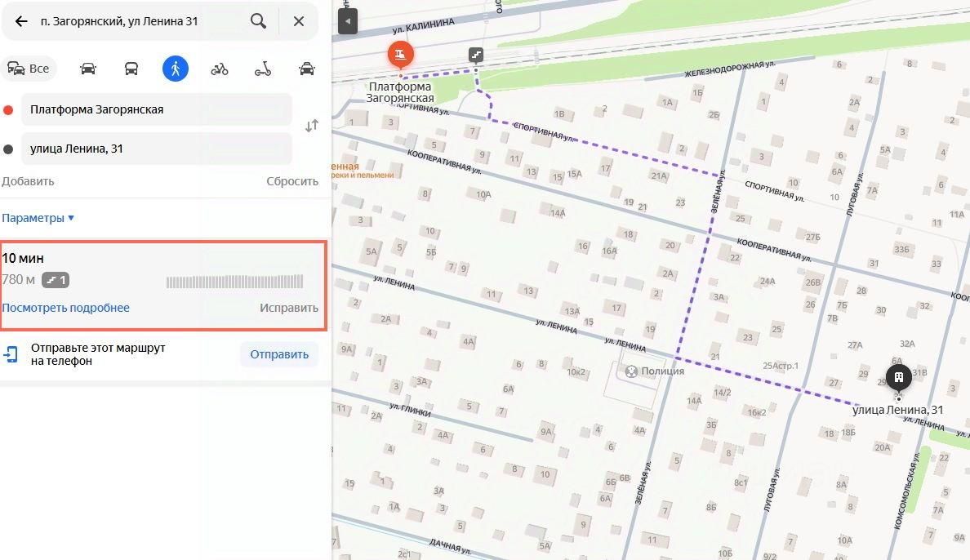Select the taxi route mode icon
Image resolution: width=970 pixels, height=560 pixels.
click(x=307, y=68)
